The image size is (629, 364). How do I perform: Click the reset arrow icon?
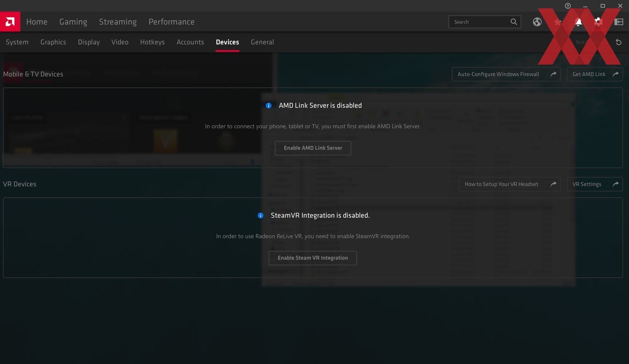(x=618, y=42)
